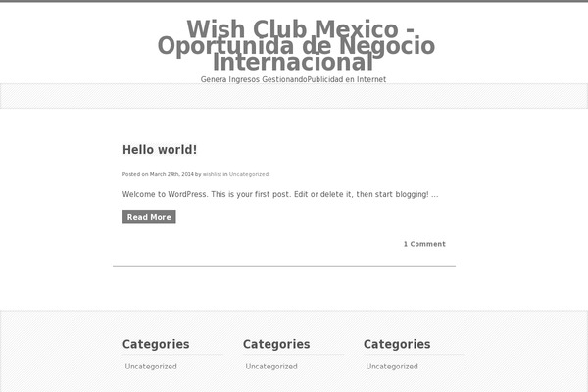Click tagline 'Genera Ingresos GestionandoPublicidad en Internet'
This screenshot has width=588, height=392.
[293, 79]
